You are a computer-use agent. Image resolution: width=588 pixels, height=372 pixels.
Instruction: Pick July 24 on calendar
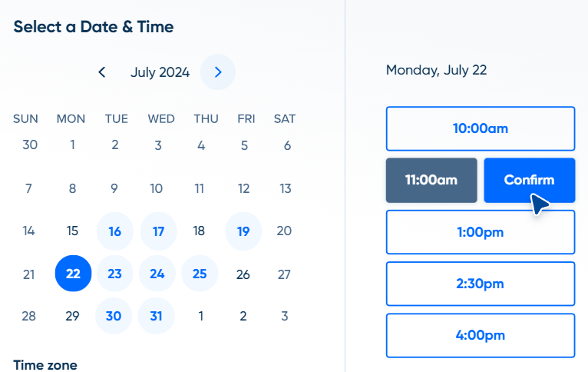[x=158, y=274]
